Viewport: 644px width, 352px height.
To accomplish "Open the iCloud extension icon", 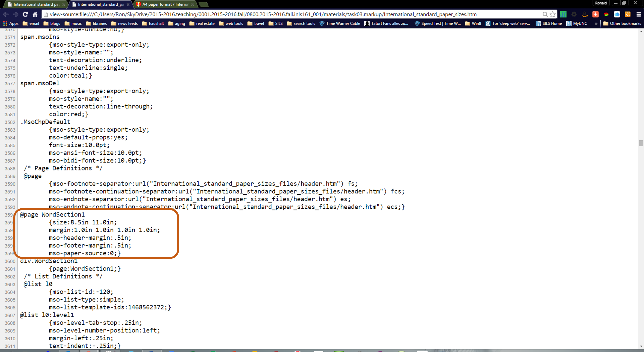I will coord(617,14).
